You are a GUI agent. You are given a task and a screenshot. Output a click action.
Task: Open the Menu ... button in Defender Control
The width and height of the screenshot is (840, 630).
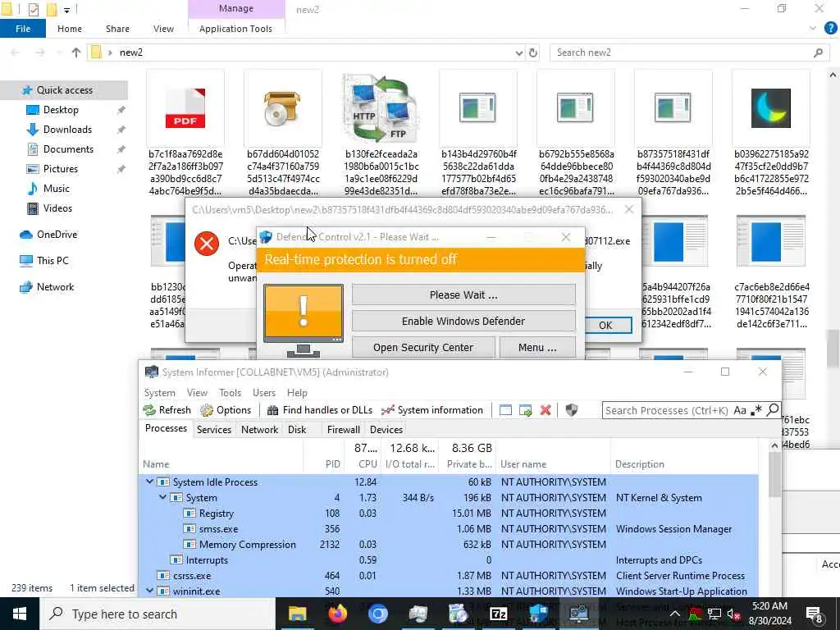tap(537, 347)
